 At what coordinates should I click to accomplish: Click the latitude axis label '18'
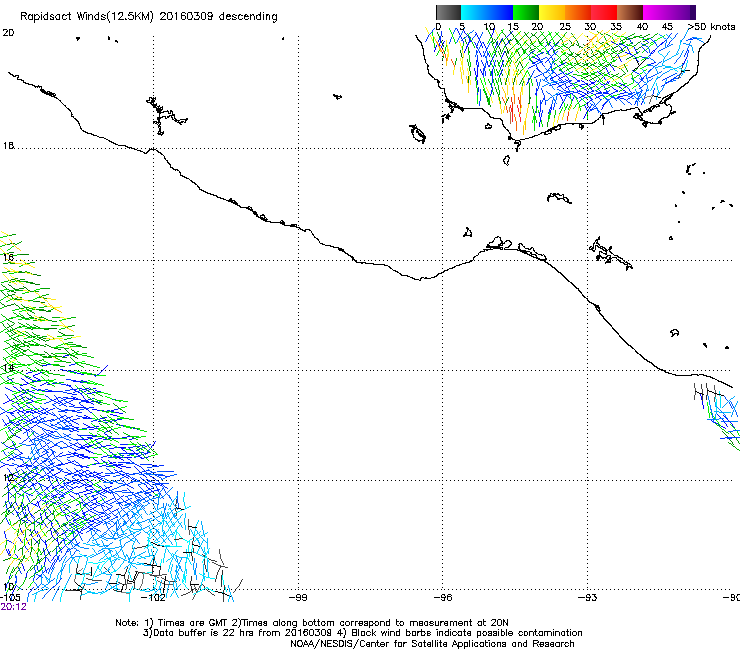click(8, 145)
